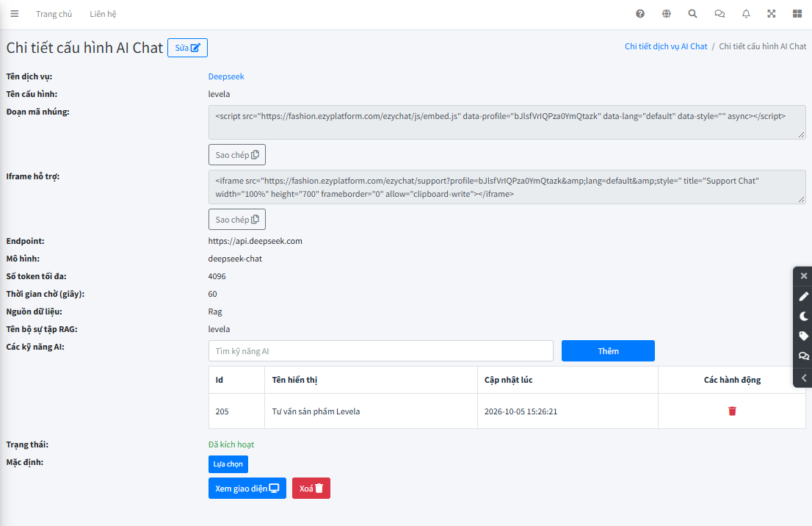Open the globe language selector
Screen dimensions: 812x526
point(667,14)
